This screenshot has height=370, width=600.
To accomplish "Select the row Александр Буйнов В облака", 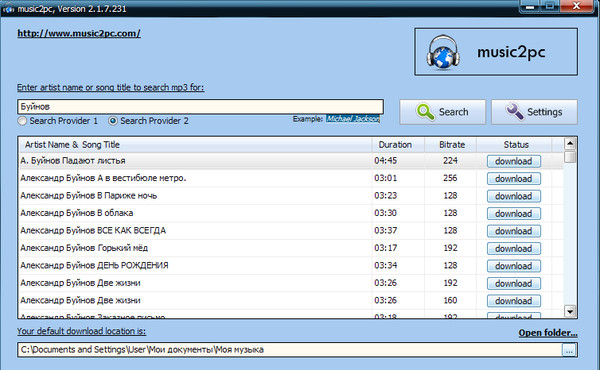I will [x=291, y=213].
